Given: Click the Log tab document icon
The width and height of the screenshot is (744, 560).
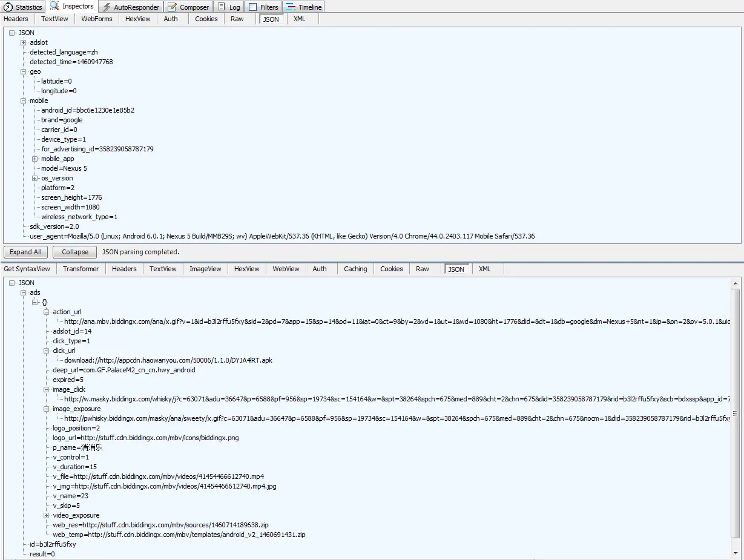Looking at the screenshot, I should click(221, 7).
